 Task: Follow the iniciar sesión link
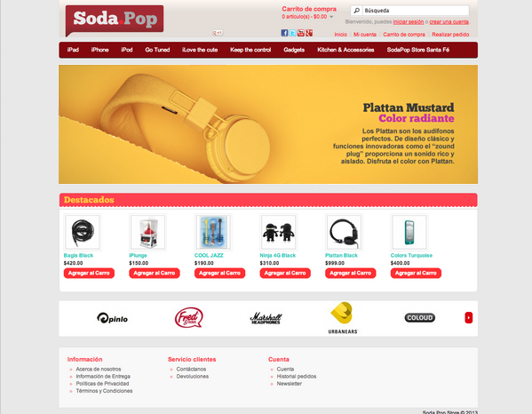click(409, 21)
